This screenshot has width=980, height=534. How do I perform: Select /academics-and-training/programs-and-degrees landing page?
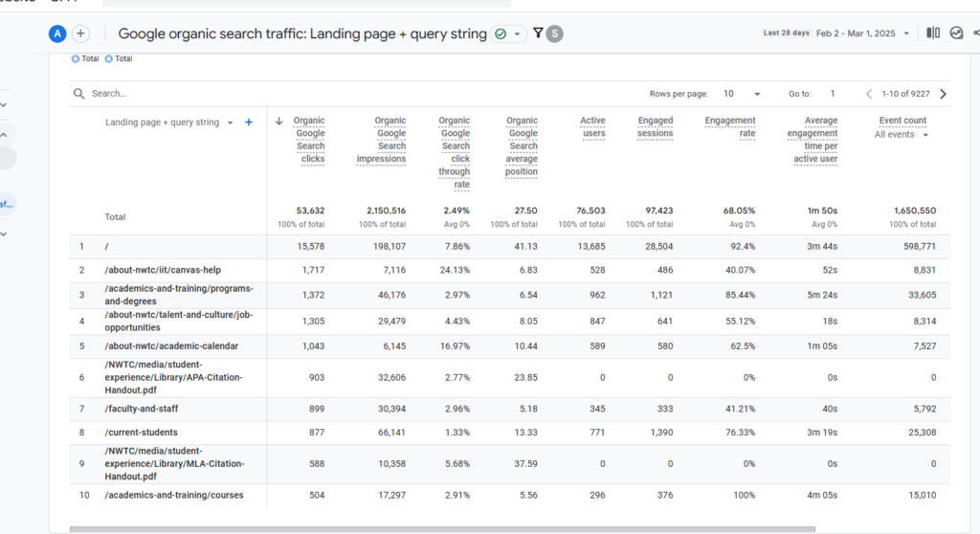pos(179,295)
